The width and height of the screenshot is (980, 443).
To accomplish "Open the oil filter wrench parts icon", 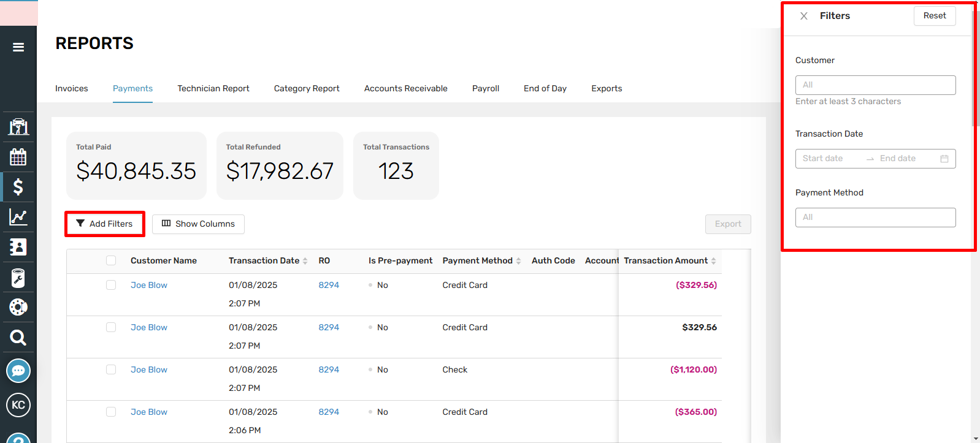I will [x=18, y=278].
